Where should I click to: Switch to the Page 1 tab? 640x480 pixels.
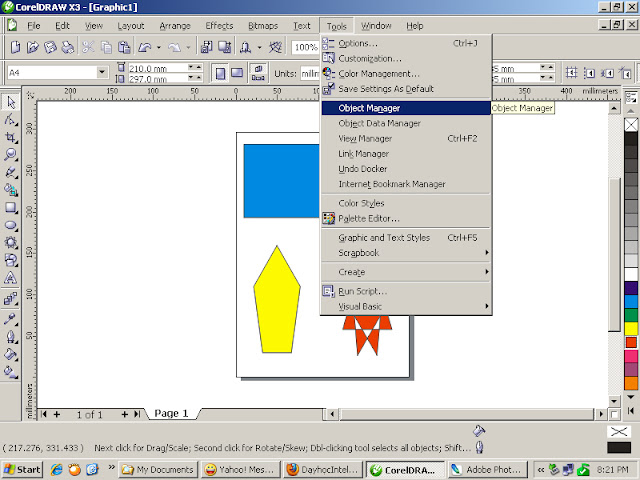[x=171, y=413]
